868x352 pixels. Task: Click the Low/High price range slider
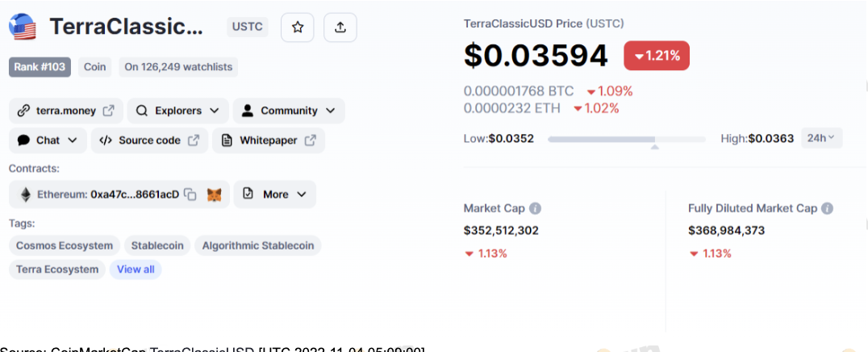tap(627, 140)
